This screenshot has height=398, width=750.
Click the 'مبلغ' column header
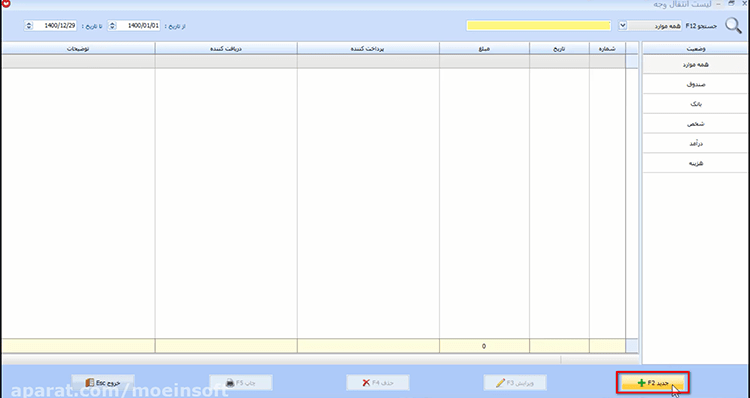coord(484,48)
